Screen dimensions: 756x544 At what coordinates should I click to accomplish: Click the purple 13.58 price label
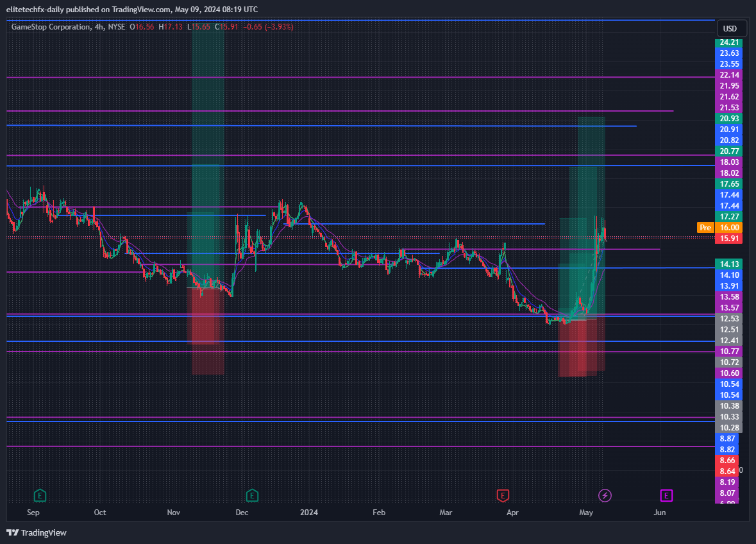[x=729, y=296]
